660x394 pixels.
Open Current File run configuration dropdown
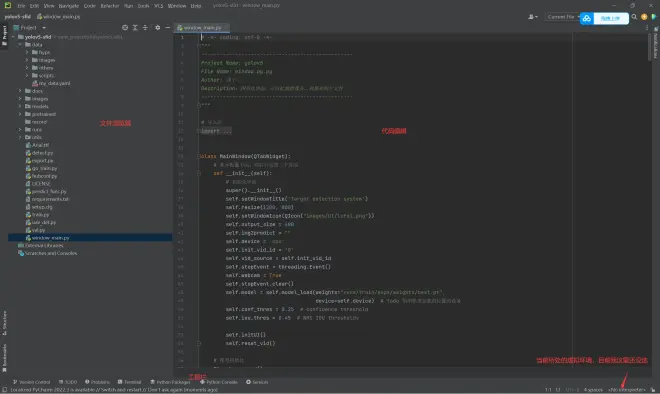click(x=563, y=17)
